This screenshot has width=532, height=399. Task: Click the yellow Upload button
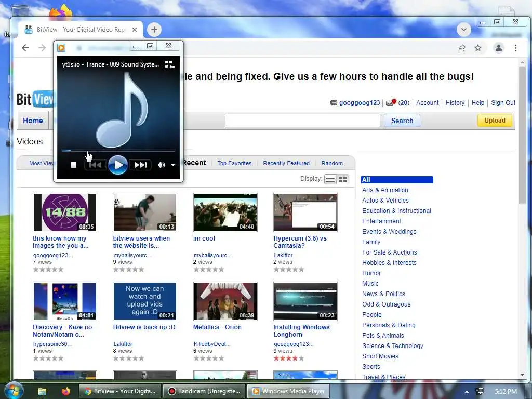495,121
